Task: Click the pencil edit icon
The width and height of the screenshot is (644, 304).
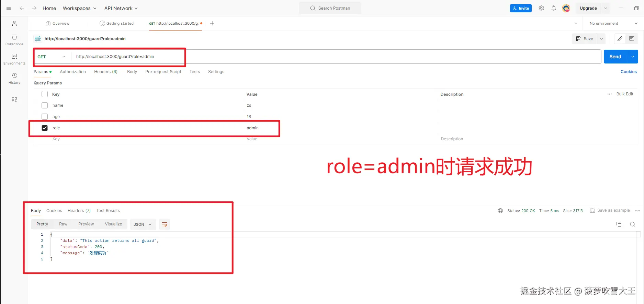Action: pyautogui.click(x=620, y=39)
